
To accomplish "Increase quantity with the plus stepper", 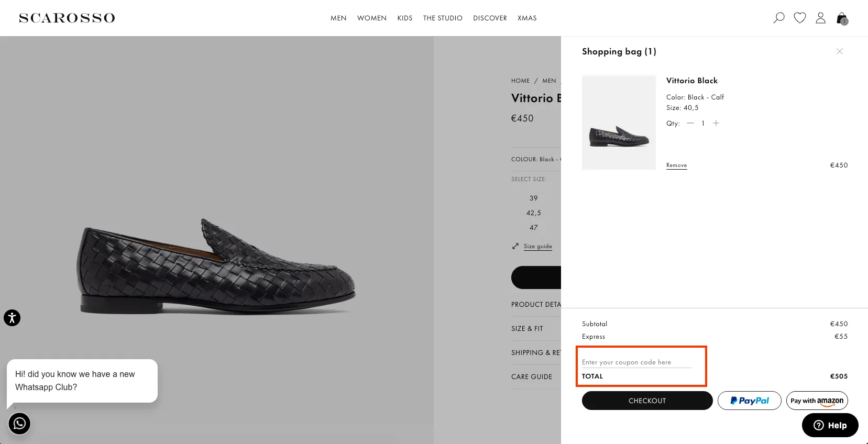I will [x=716, y=123].
